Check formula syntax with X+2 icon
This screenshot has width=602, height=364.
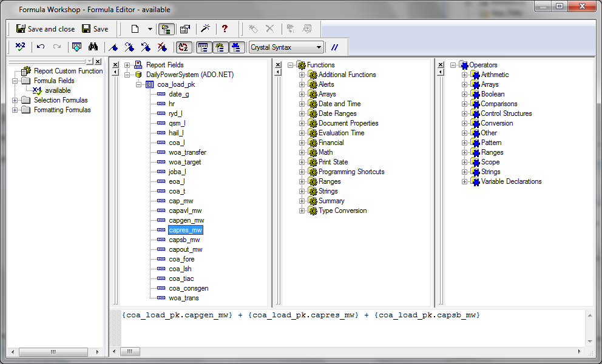(20, 47)
